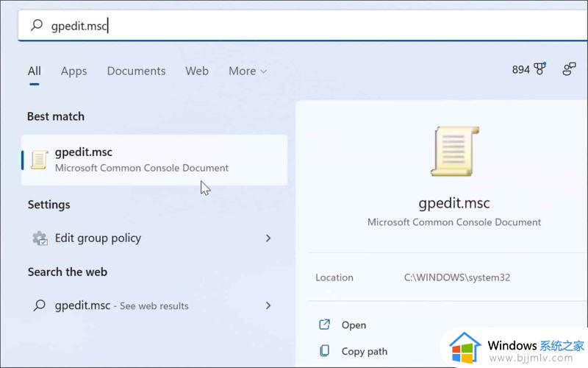Switch to the Documents tab
588x368 pixels.
coord(136,71)
